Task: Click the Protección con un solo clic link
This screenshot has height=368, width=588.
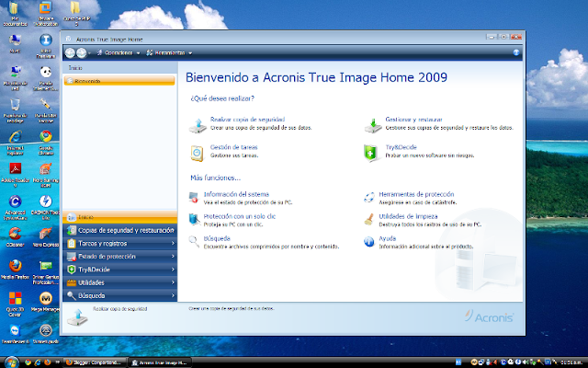Action: click(240, 216)
